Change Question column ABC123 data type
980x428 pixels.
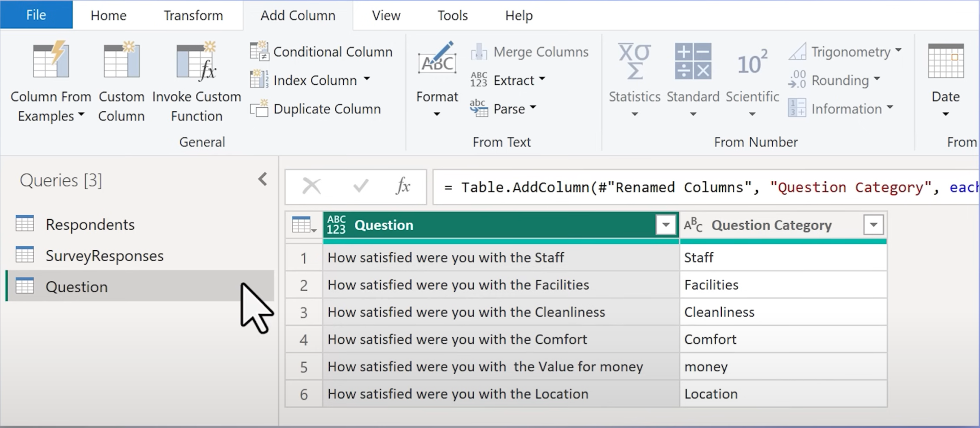tap(336, 225)
